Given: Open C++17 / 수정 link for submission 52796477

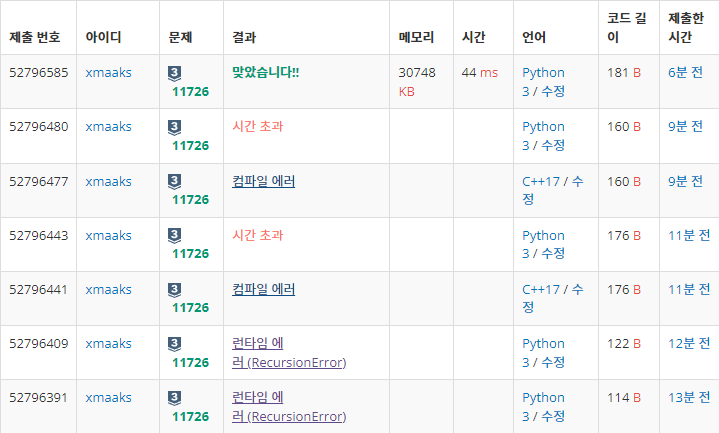Looking at the screenshot, I should click(x=553, y=190).
